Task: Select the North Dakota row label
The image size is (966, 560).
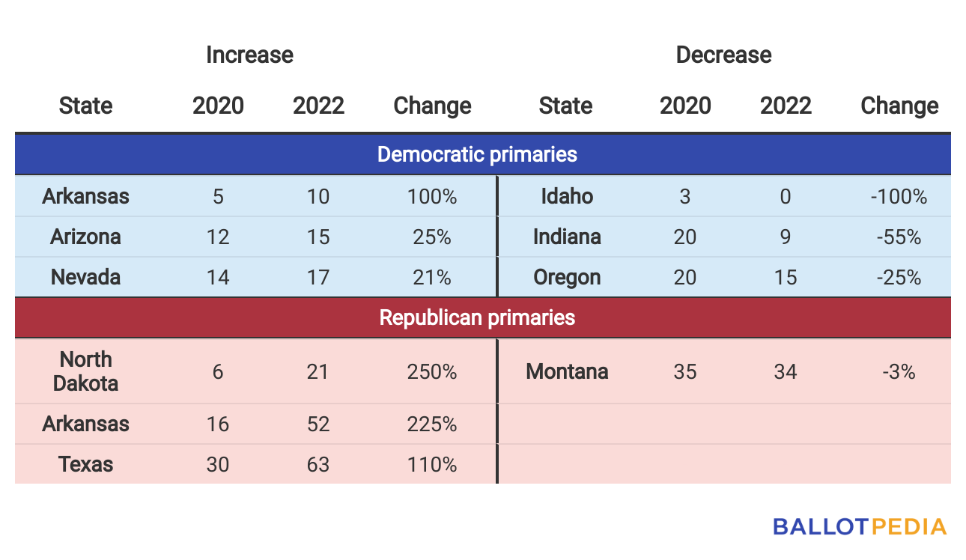Action: (x=85, y=371)
